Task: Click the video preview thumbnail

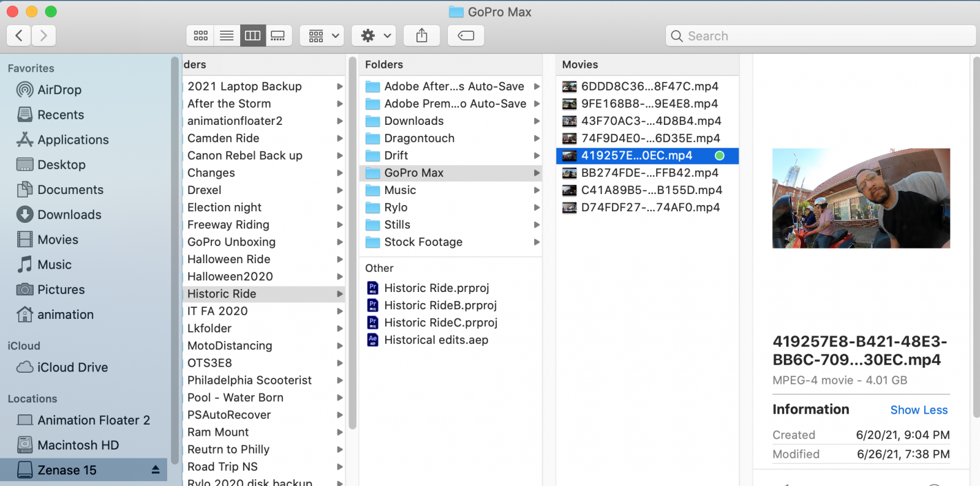Action: (861, 198)
